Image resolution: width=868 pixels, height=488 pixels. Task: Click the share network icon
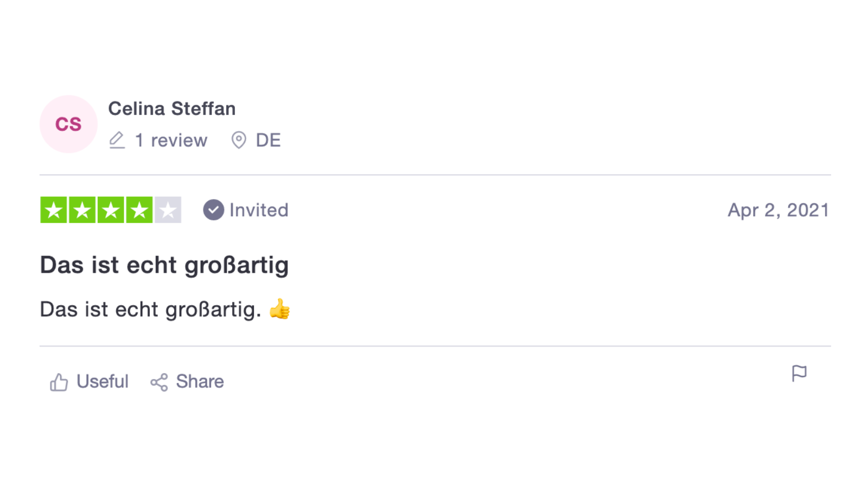point(159,382)
